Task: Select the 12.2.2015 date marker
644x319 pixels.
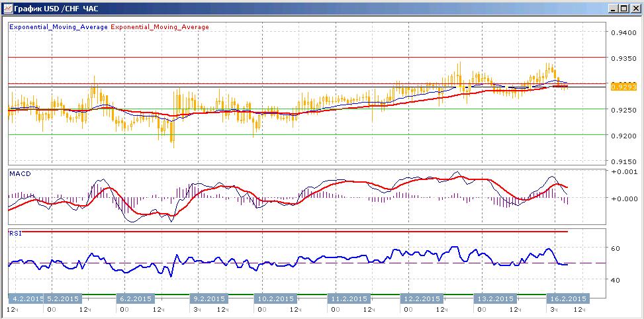Action: point(422,298)
